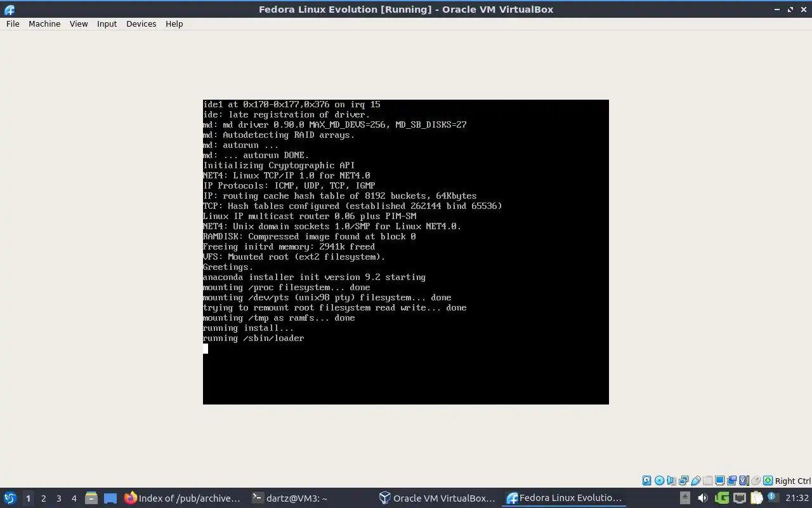Viewport: 812px width, 508px height.
Task: Click the shared folders indicator icon
Action: pyautogui.click(x=707, y=481)
